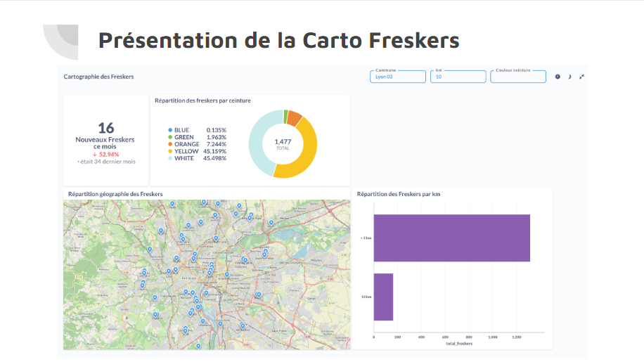Click the ORANGE legend color dot
Image resolution: width=644 pixels, height=362 pixels.
[x=170, y=144]
